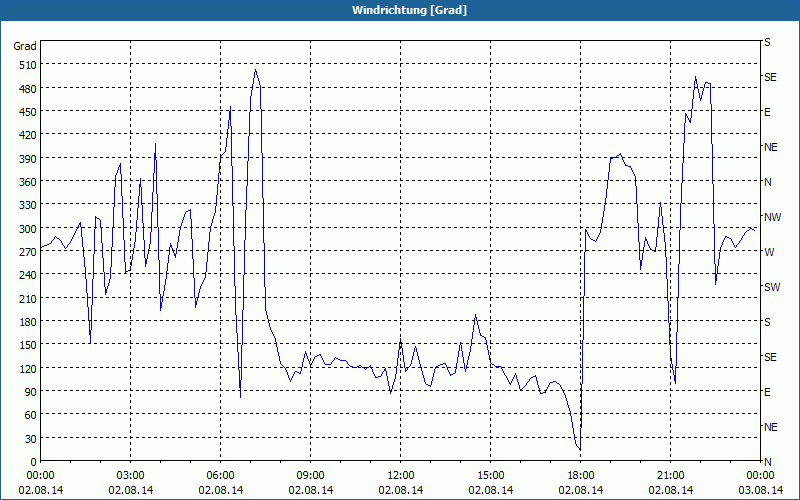
Task: Pick the 300 y-axis tick label
Action: (x=28, y=229)
